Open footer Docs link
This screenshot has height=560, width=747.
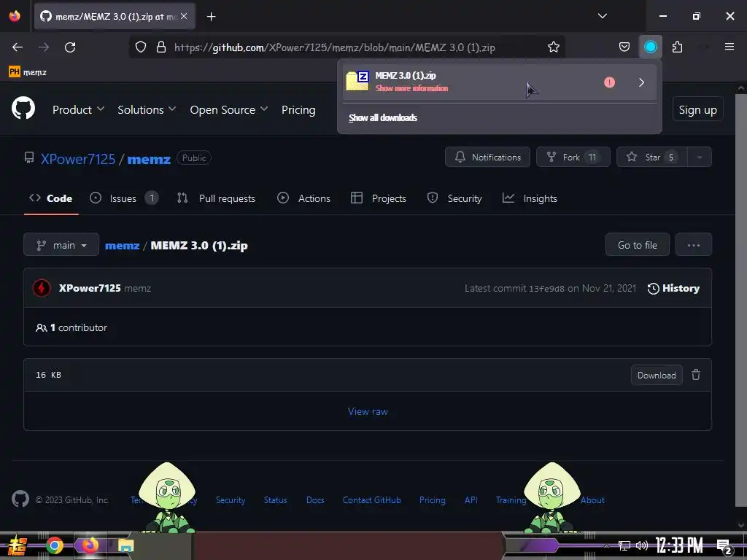coord(315,500)
